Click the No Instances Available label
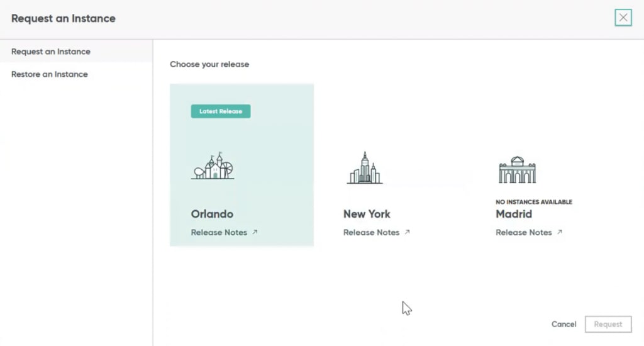The height and width of the screenshot is (346, 644). (x=534, y=202)
